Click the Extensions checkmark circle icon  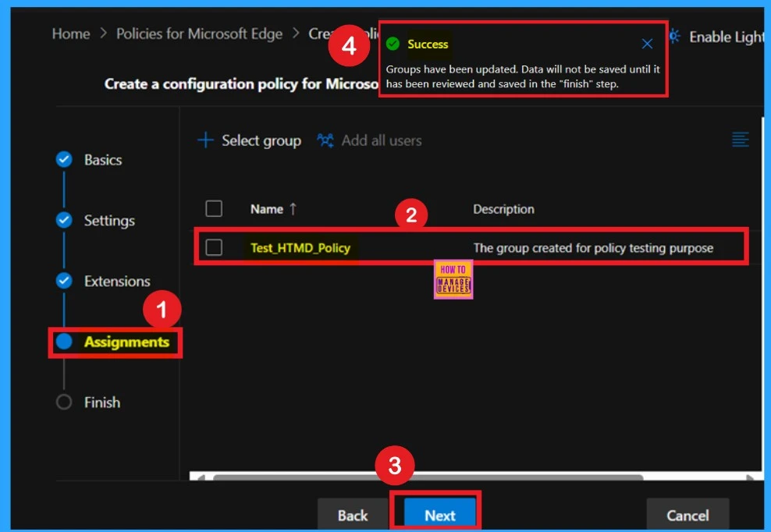coord(64,281)
